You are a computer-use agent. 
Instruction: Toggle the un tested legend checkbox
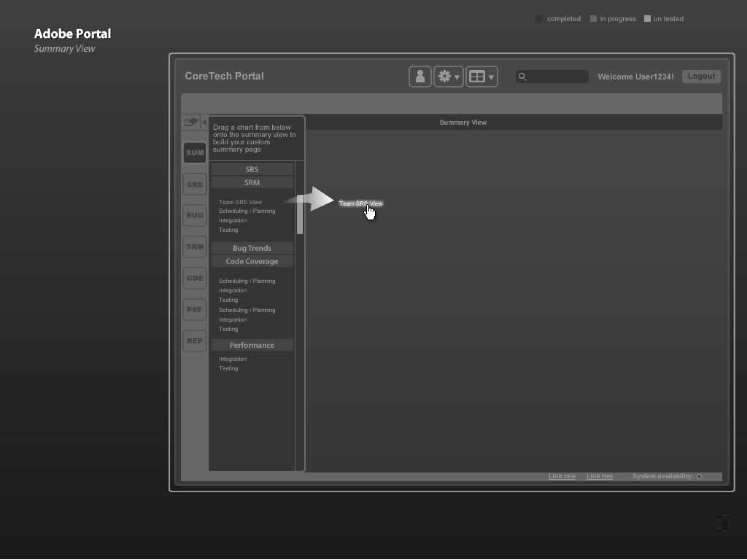coord(648,19)
